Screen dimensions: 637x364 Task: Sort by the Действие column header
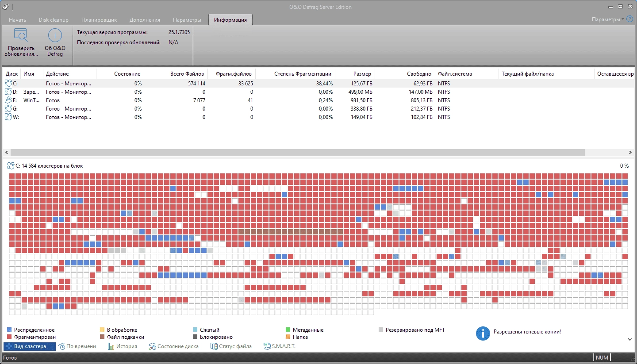coord(69,74)
